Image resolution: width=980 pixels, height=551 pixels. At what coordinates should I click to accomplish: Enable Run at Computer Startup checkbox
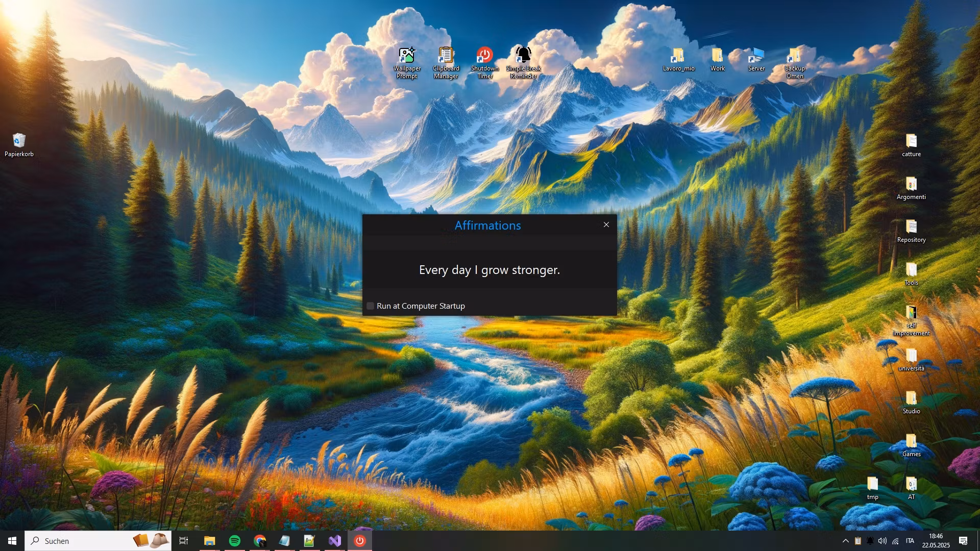click(x=371, y=306)
